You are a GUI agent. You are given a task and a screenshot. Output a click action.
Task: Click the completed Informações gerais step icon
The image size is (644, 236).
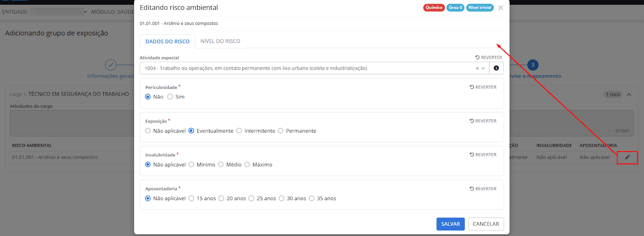click(111, 65)
